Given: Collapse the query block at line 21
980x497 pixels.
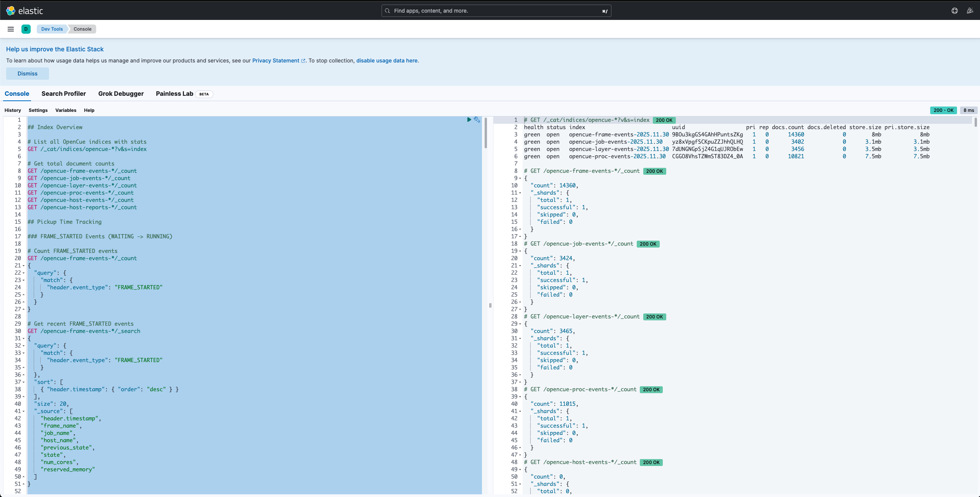Looking at the screenshot, I should (23, 265).
